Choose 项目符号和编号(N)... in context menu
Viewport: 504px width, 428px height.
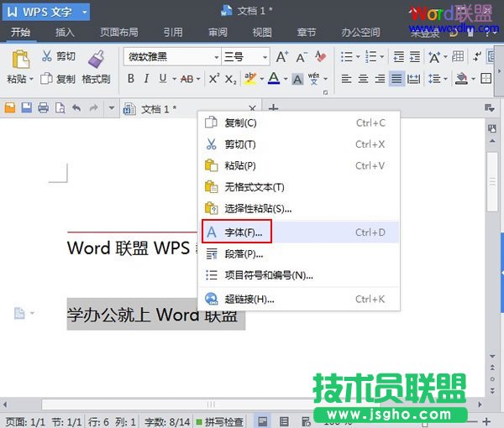(x=298, y=275)
